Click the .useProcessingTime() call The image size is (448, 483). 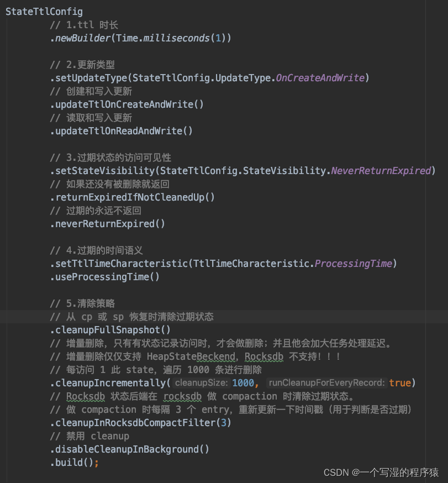click(x=105, y=277)
